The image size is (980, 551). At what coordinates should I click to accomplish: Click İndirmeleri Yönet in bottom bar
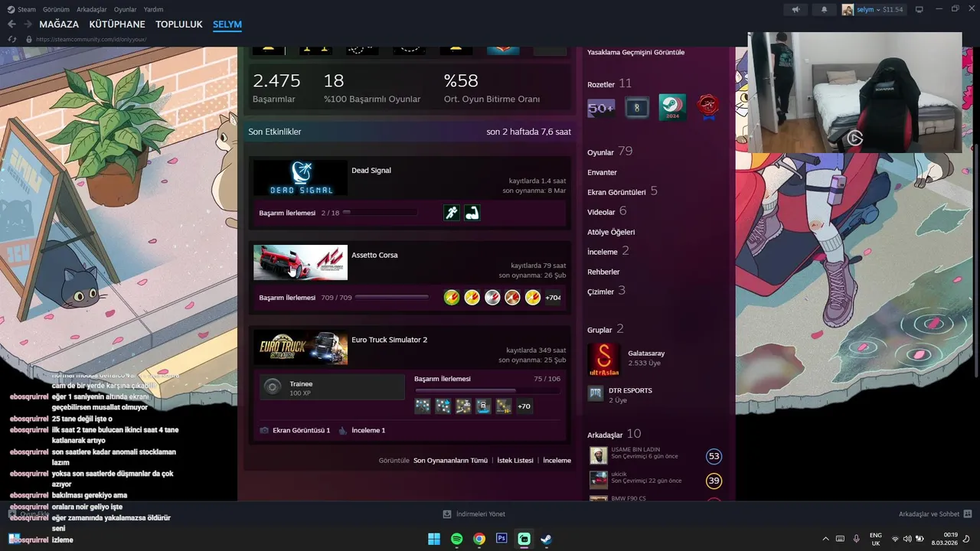pyautogui.click(x=475, y=514)
